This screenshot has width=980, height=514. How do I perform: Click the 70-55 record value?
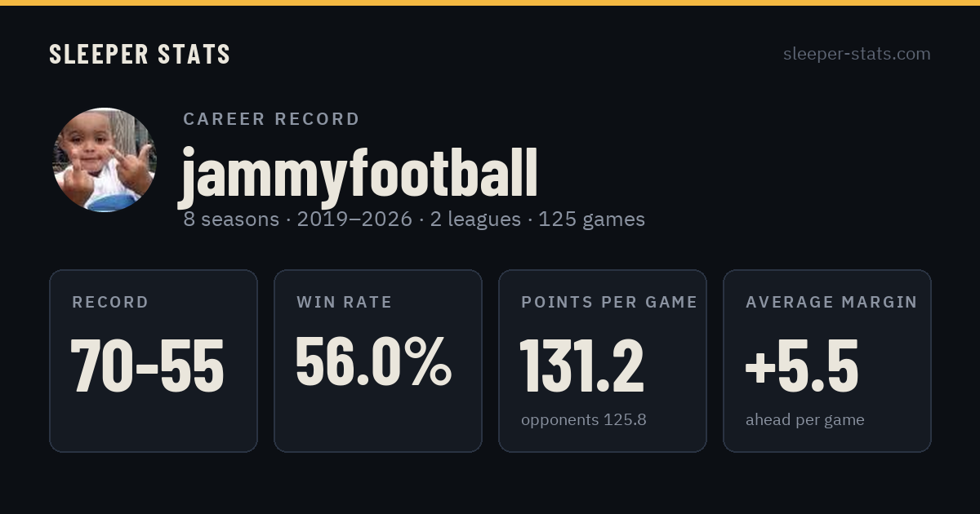coord(147,366)
